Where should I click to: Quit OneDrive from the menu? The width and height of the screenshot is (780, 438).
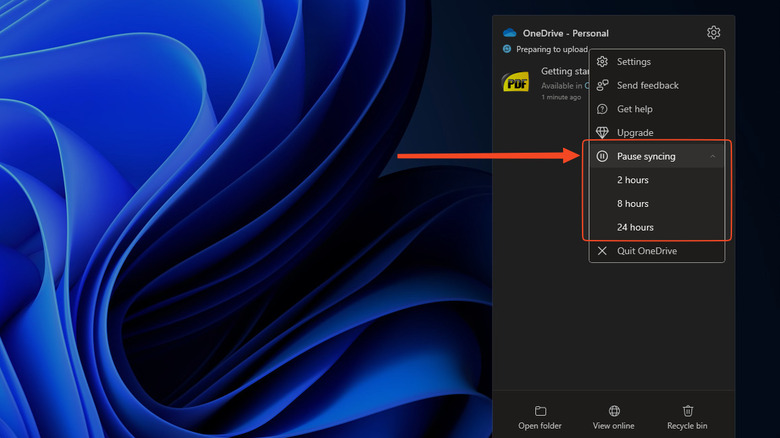[x=646, y=251]
